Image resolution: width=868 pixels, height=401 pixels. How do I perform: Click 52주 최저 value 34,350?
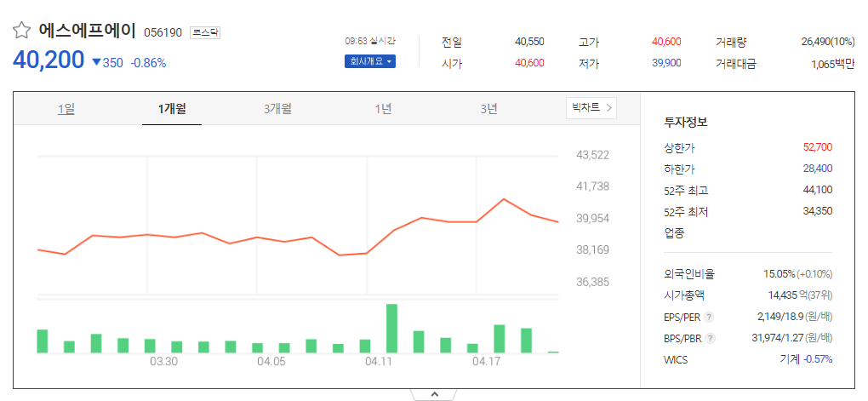tap(818, 211)
